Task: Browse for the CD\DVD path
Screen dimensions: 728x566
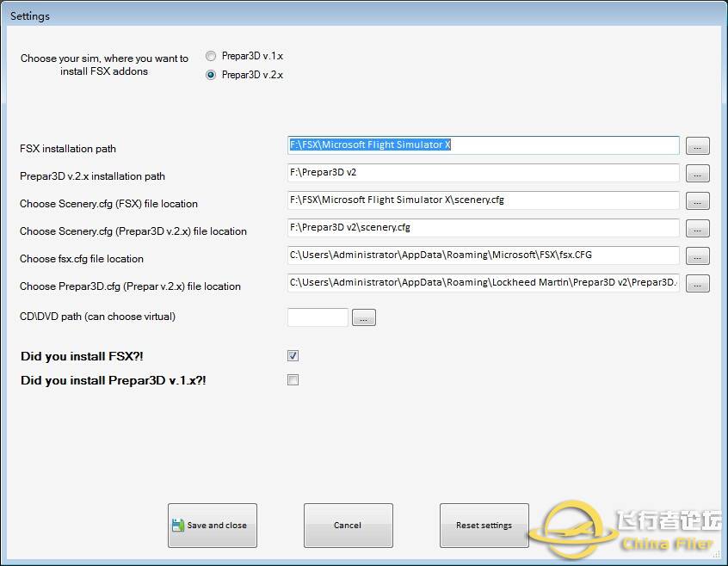Action: click(x=364, y=317)
